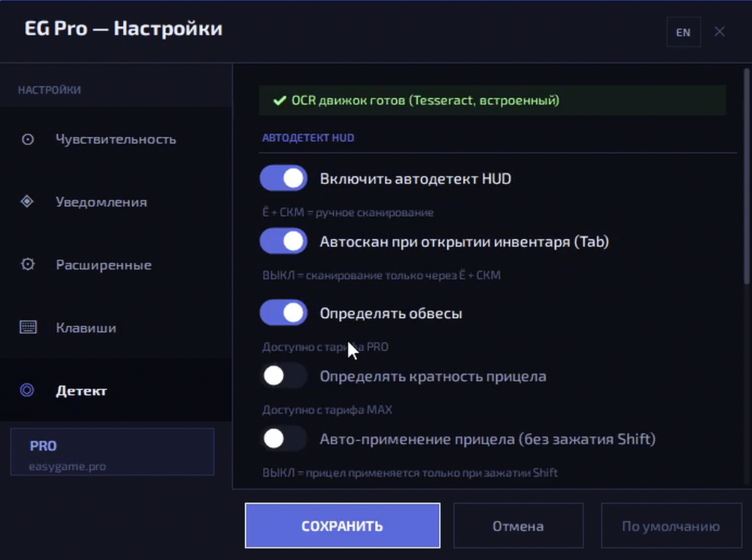752x560 pixels.
Task: Reset settings with По умолчанию button
Action: pyautogui.click(x=671, y=525)
